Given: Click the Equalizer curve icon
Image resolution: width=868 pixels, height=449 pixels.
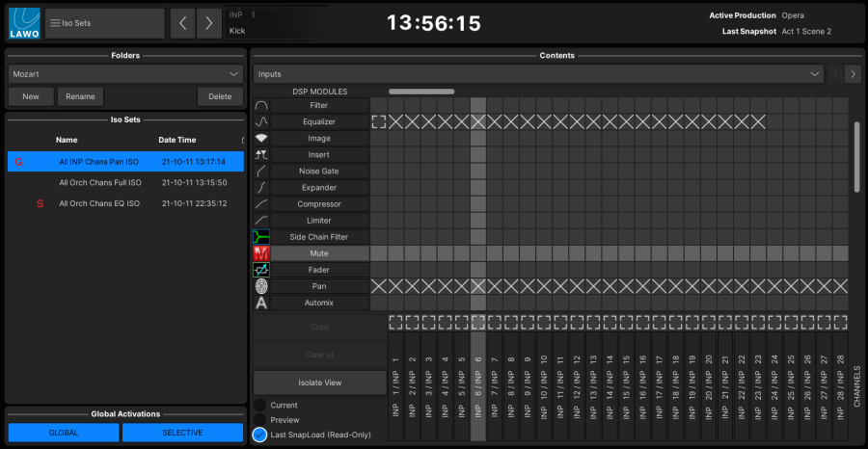Looking at the screenshot, I should point(260,121).
